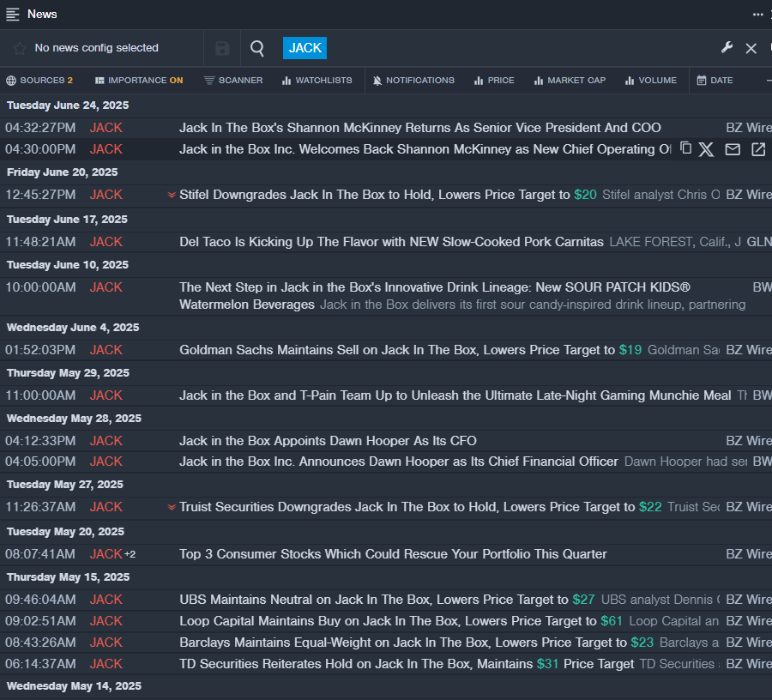The image size is (772, 700).
Task: Toggle the Notifications filter
Action: point(413,81)
